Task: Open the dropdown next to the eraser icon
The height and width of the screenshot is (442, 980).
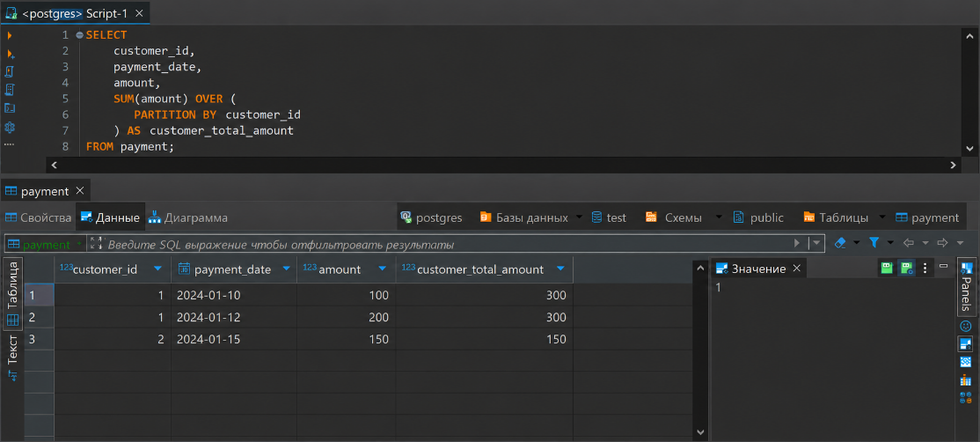Action: pyautogui.click(x=857, y=242)
